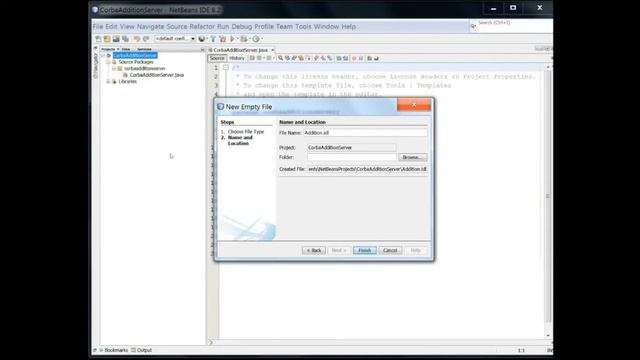This screenshot has height=360, width=640.
Task: Click the Shift Line Right icon
Action: (345, 58)
